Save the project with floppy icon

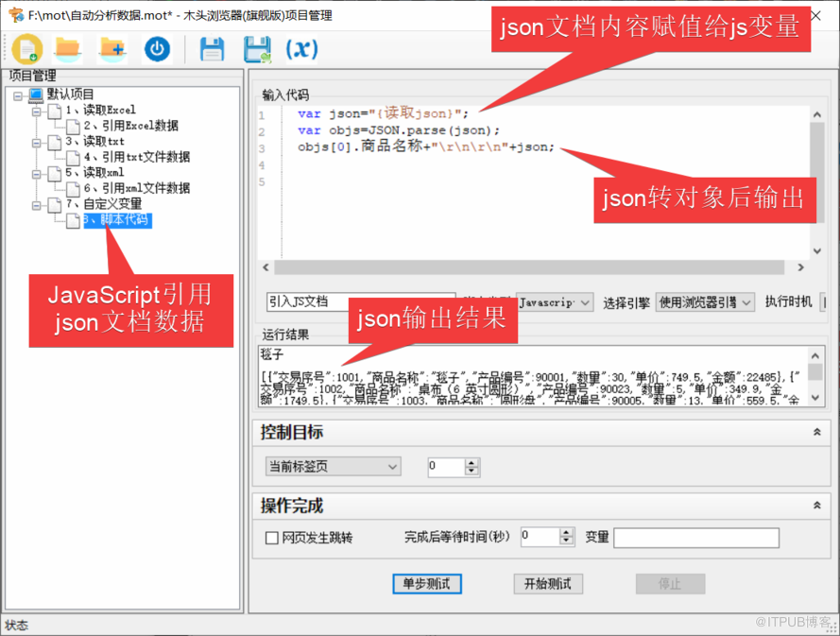(212, 49)
